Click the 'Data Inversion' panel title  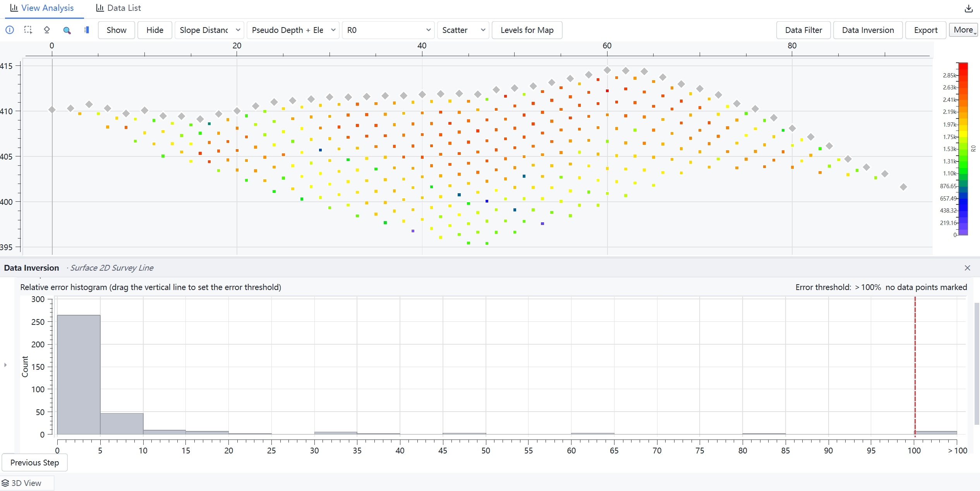coord(31,268)
